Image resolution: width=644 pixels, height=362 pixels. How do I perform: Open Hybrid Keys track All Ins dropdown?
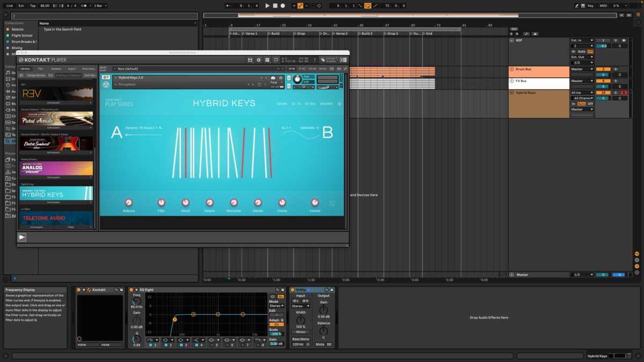point(582,93)
